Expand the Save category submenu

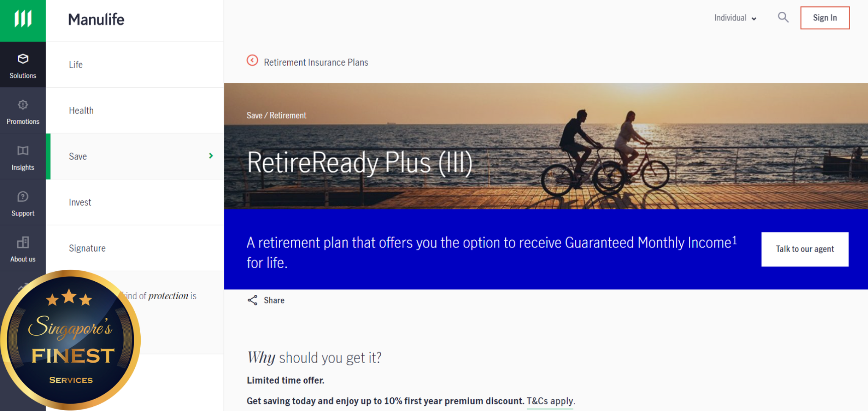point(211,156)
